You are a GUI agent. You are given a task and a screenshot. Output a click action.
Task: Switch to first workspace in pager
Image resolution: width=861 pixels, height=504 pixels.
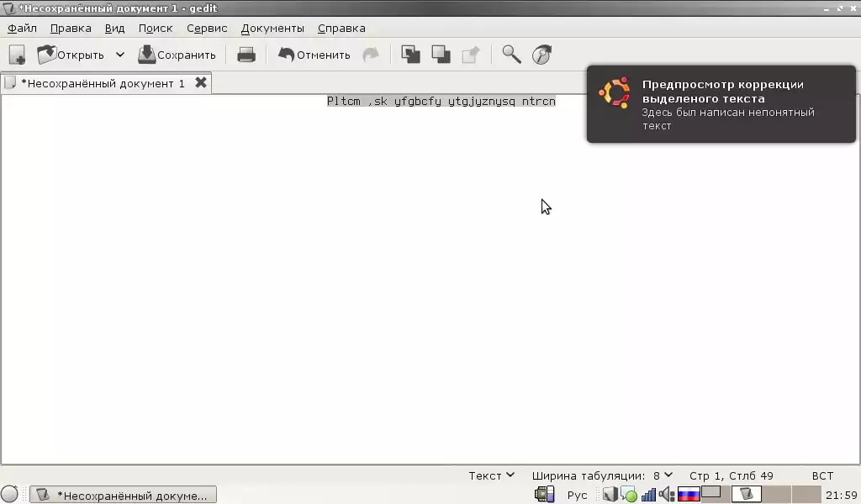pos(716,494)
